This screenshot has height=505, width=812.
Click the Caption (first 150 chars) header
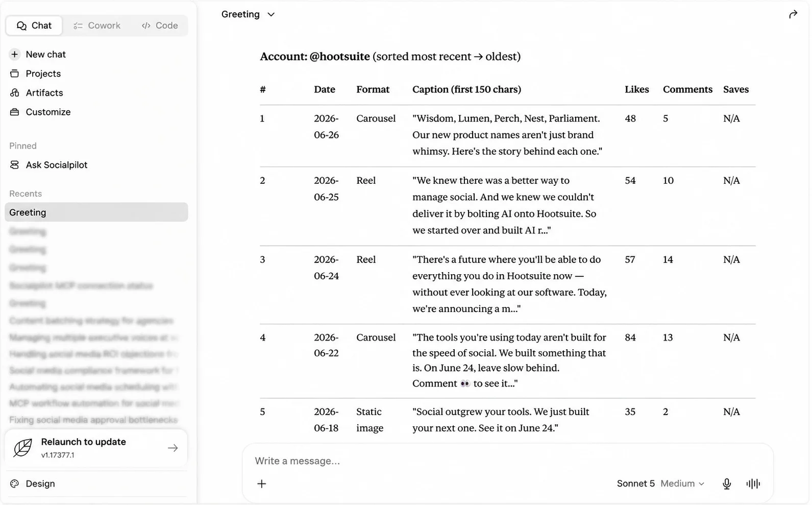point(466,89)
